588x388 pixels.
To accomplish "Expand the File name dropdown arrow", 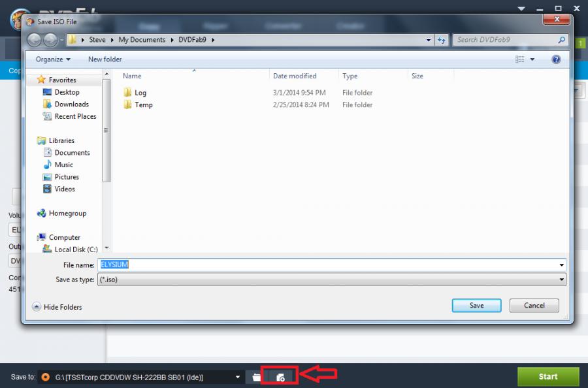I will [561, 265].
